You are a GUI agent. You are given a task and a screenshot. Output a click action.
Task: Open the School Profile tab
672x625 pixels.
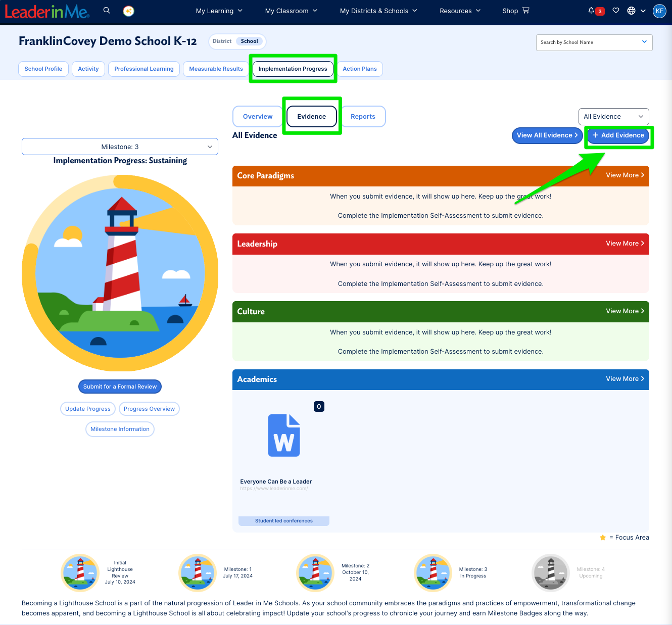tap(43, 69)
